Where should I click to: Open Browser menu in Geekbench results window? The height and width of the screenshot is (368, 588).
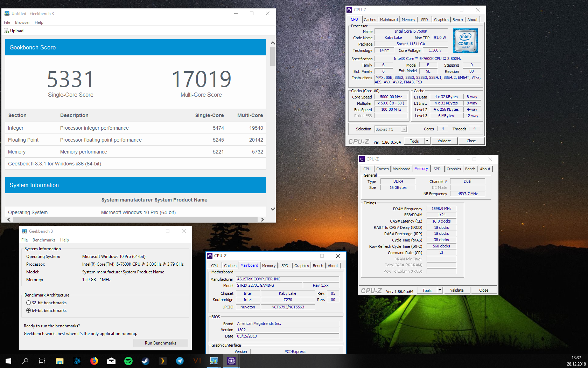point(22,22)
